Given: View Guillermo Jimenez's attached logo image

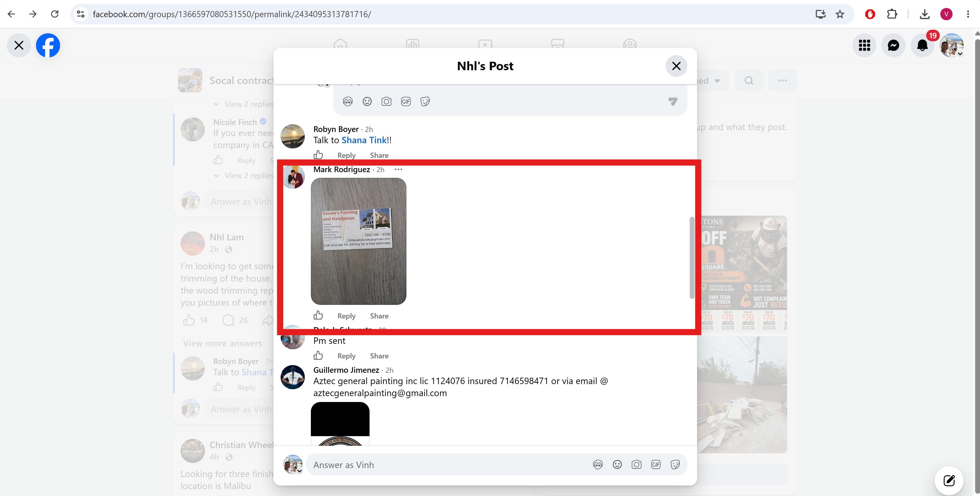Looking at the screenshot, I should [x=340, y=423].
